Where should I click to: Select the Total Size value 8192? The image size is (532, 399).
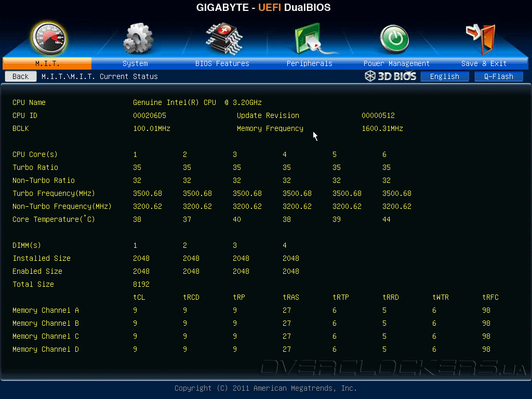coord(141,284)
